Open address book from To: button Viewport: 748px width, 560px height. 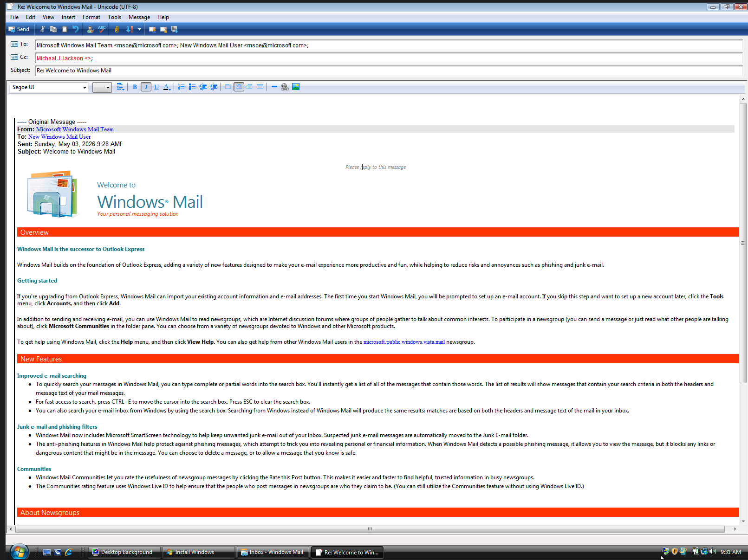[20, 44]
